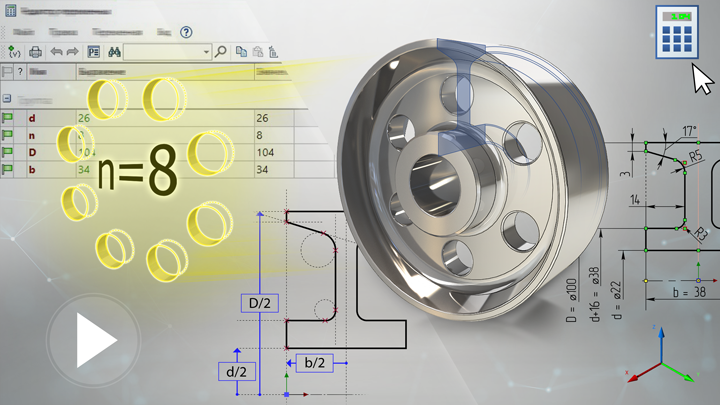The width and height of the screenshot is (720, 405).
Task: Click the flag column header
Action: 8,72
